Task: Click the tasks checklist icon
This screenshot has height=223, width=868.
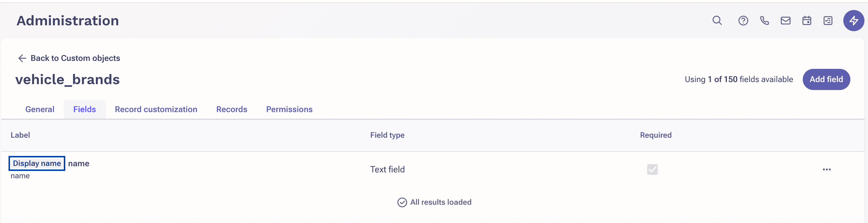Action: [x=828, y=21]
